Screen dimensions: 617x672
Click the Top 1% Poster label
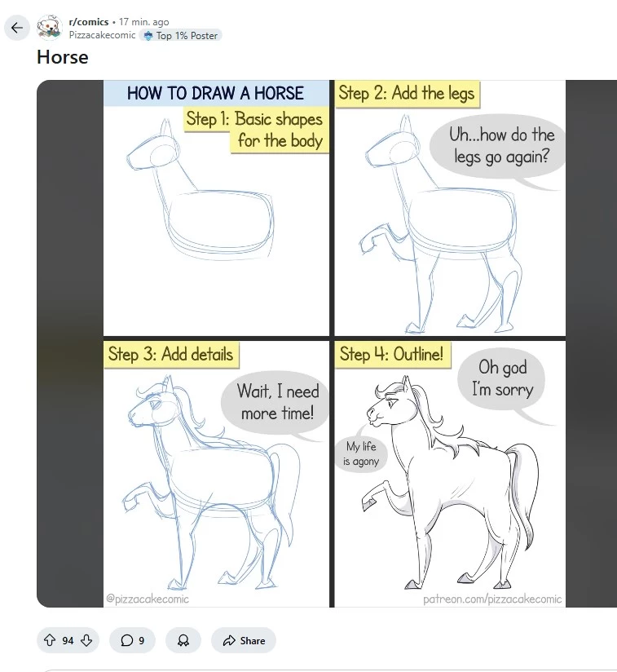[187, 36]
